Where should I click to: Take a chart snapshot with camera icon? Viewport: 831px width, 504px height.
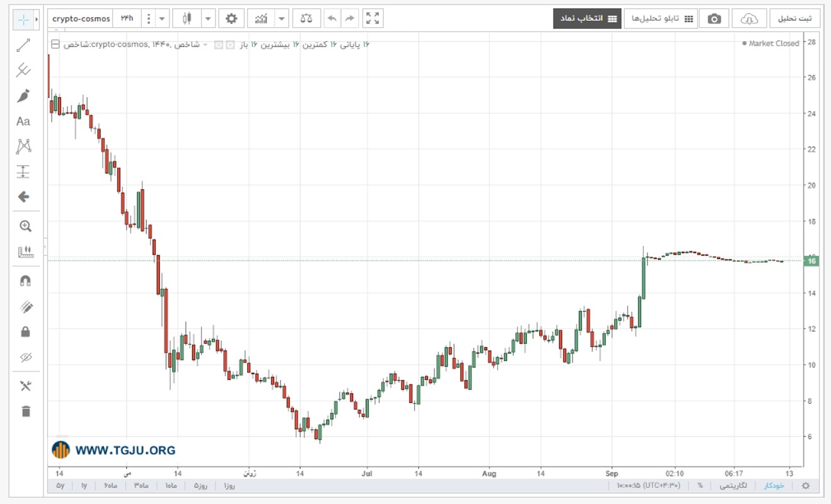point(714,19)
